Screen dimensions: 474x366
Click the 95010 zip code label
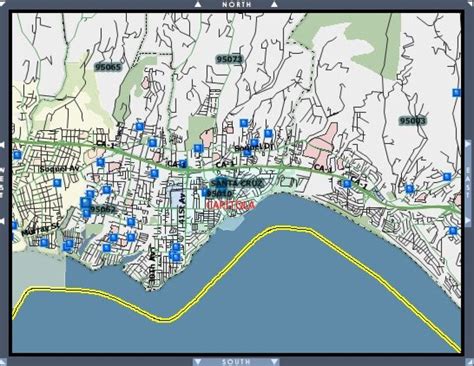(219, 193)
